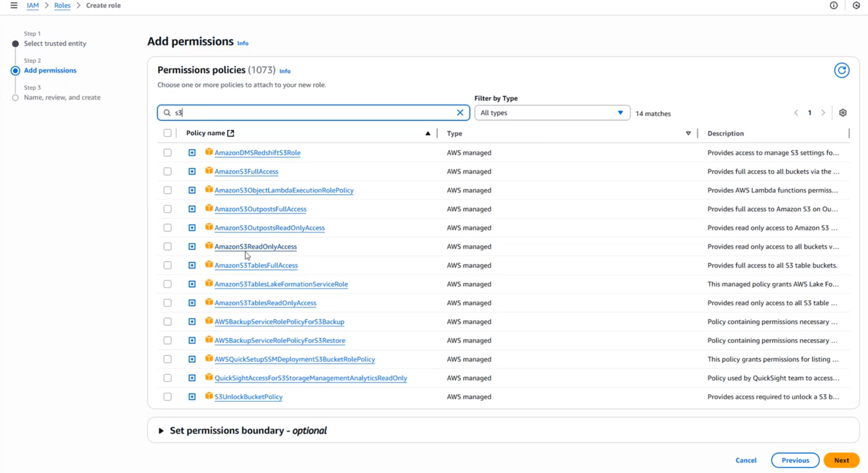This screenshot has height=473, width=868.
Task: Click the refresh policies icon
Action: click(842, 70)
